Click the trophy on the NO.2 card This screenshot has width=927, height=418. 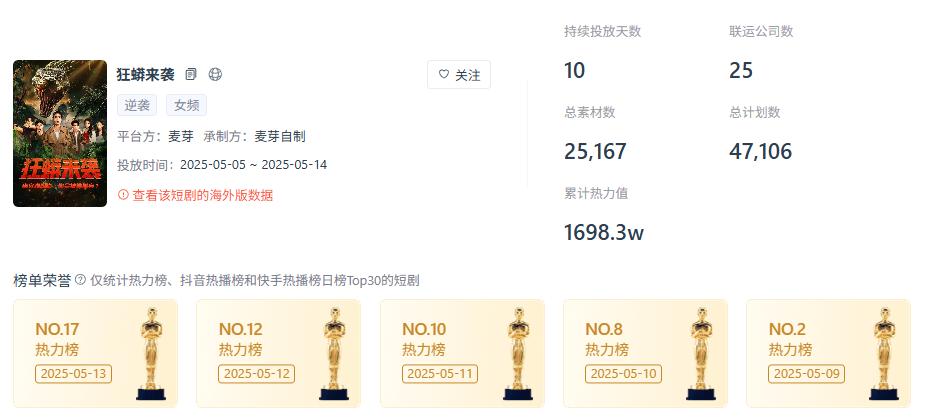point(884,354)
